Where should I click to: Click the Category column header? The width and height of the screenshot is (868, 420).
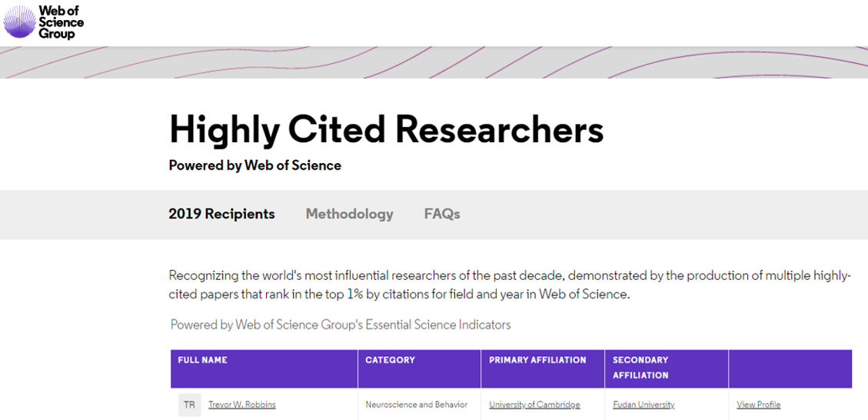[390, 360]
